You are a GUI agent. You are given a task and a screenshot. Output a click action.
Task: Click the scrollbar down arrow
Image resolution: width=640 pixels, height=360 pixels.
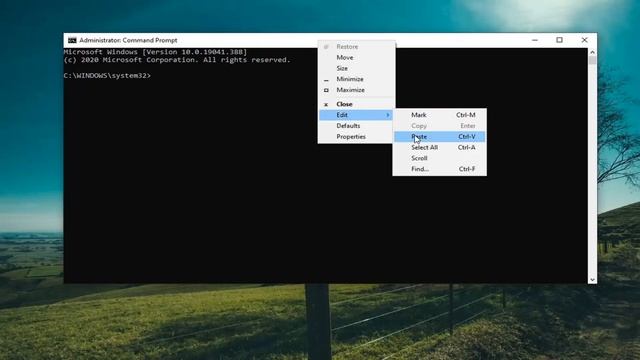click(592, 280)
